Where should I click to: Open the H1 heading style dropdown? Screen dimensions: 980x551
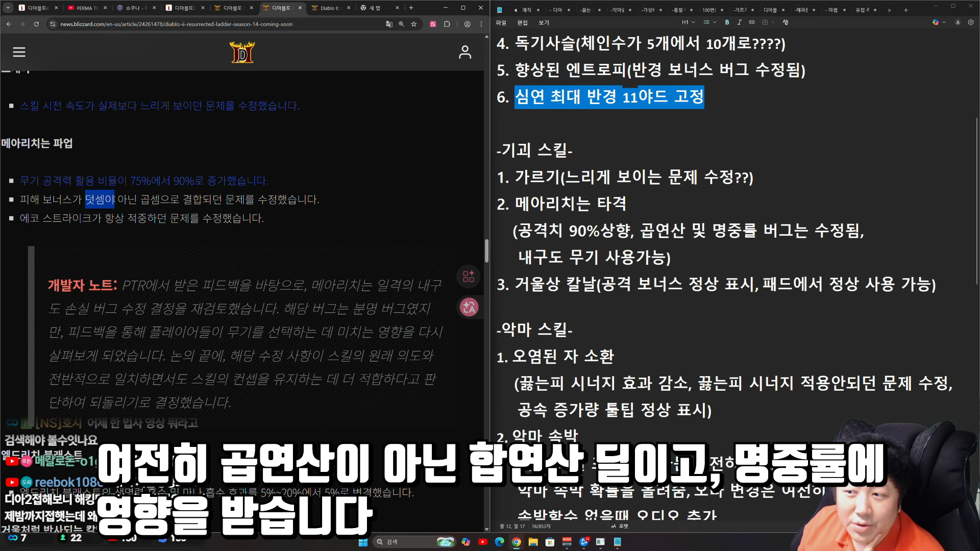click(x=688, y=22)
